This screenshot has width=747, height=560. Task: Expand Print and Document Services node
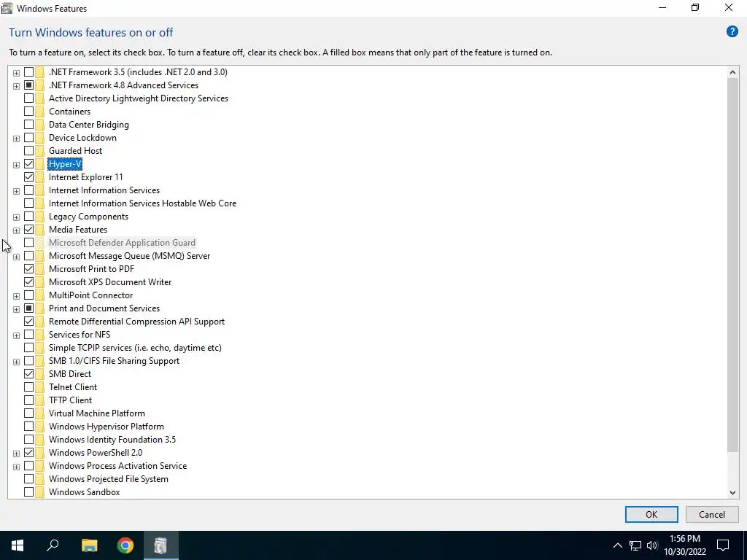16,309
